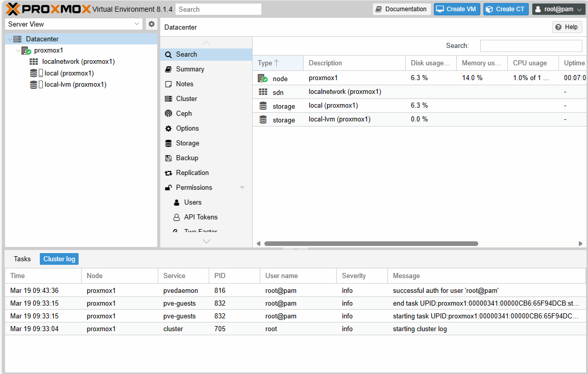Select the Replication arrows icon

pyautogui.click(x=168, y=172)
